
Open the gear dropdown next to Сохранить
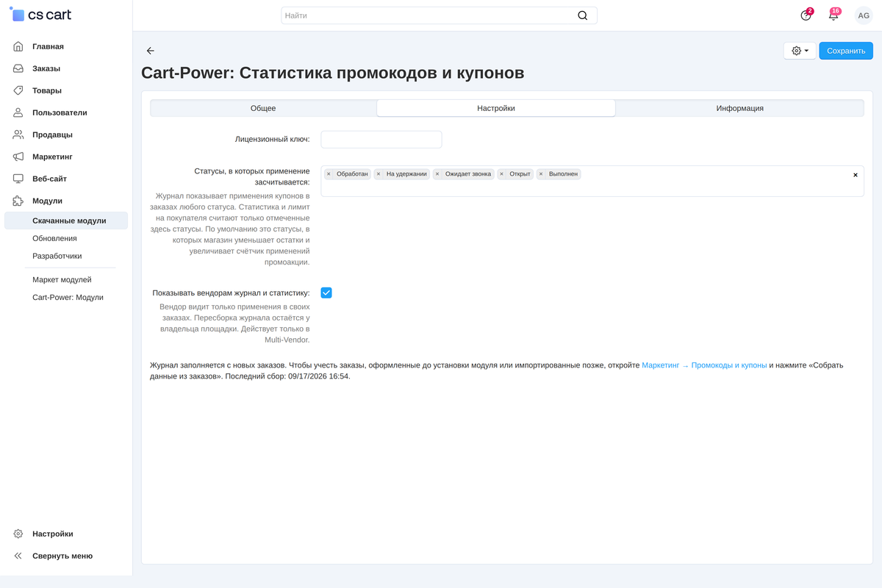(800, 51)
